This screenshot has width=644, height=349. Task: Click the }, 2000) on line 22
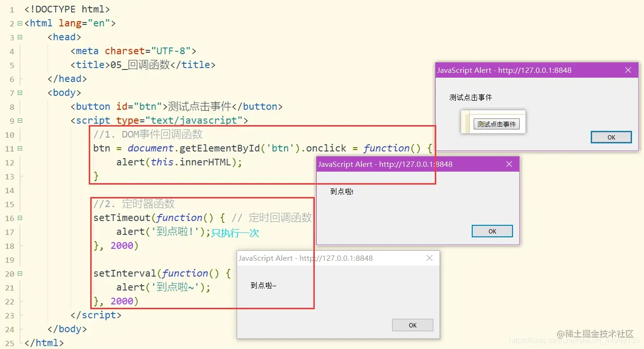pyautogui.click(x=116, y=301)
